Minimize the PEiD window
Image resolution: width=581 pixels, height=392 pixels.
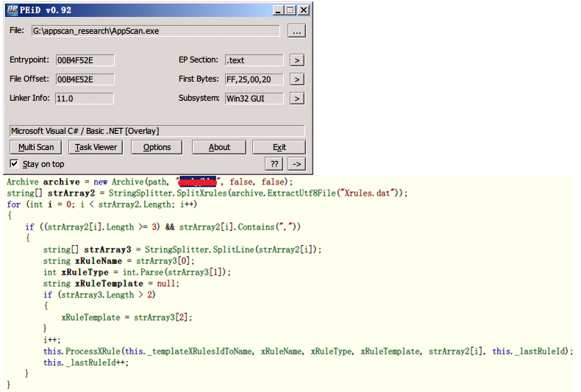(x=278, y=10)
